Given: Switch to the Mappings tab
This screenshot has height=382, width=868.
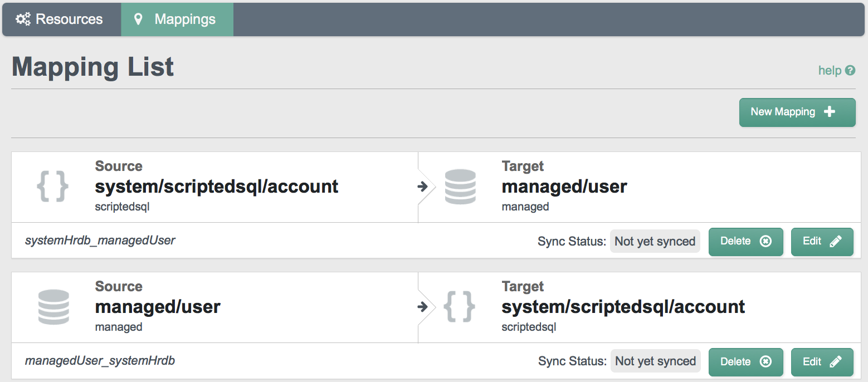Looking at the screenshot, I should click(x=177, y=19).
